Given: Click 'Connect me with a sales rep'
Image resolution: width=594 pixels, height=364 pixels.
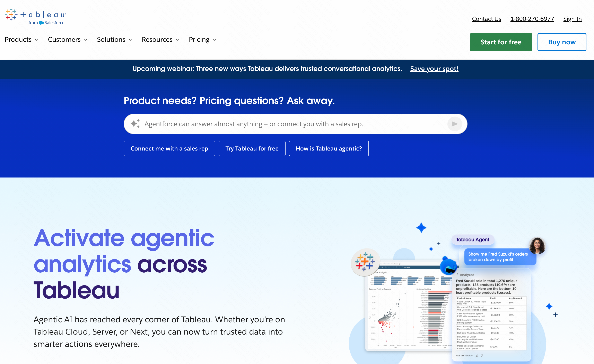Looking at the screenshot, I should pos(169,148).
